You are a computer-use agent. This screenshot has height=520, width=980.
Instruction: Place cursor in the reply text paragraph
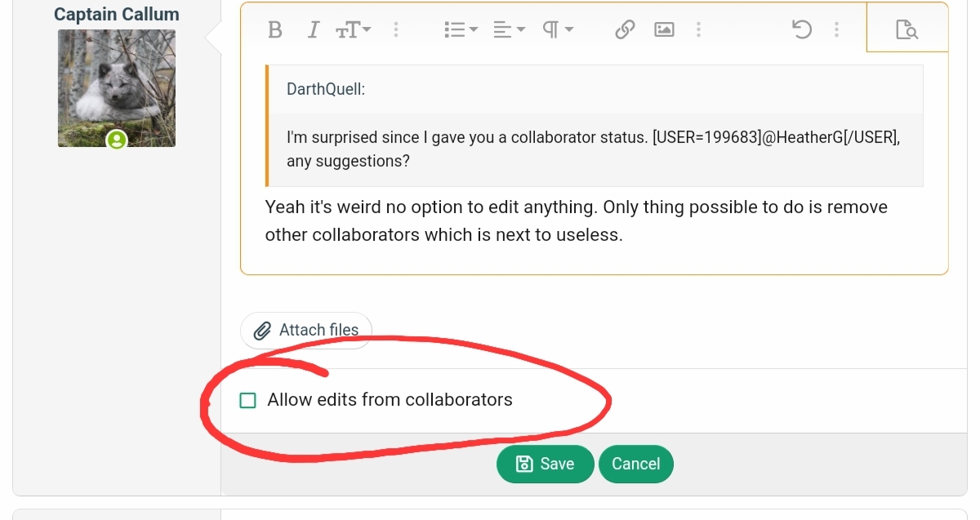[x=577, y=220]
